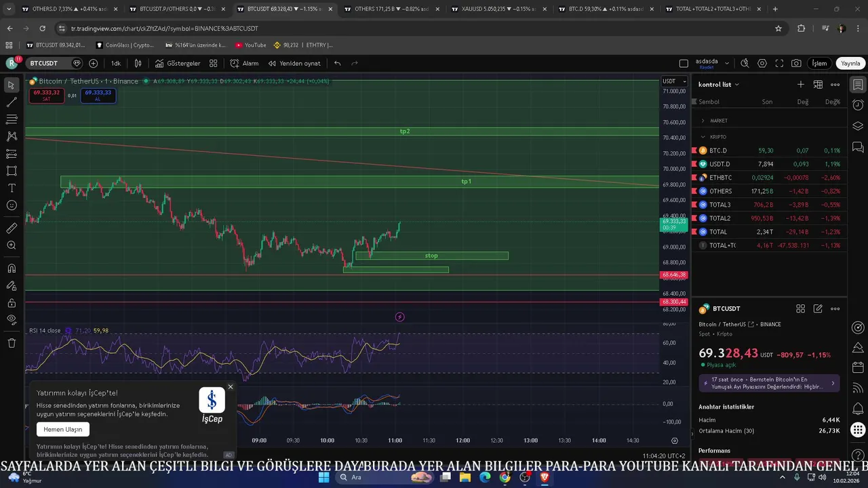The image size is (868, 488).
Task: Open the pattern drawing tools
Action: tap(11, 136)
